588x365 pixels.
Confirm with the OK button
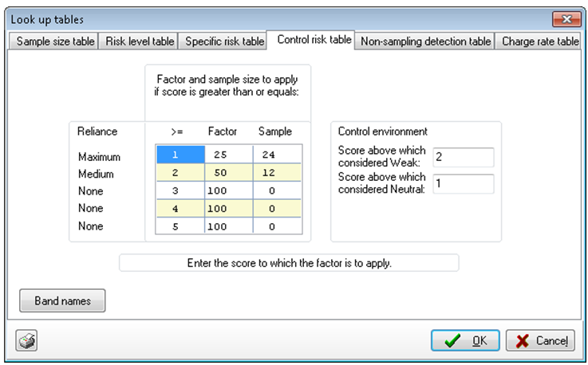pyautogui.click(x=465, y=340)
